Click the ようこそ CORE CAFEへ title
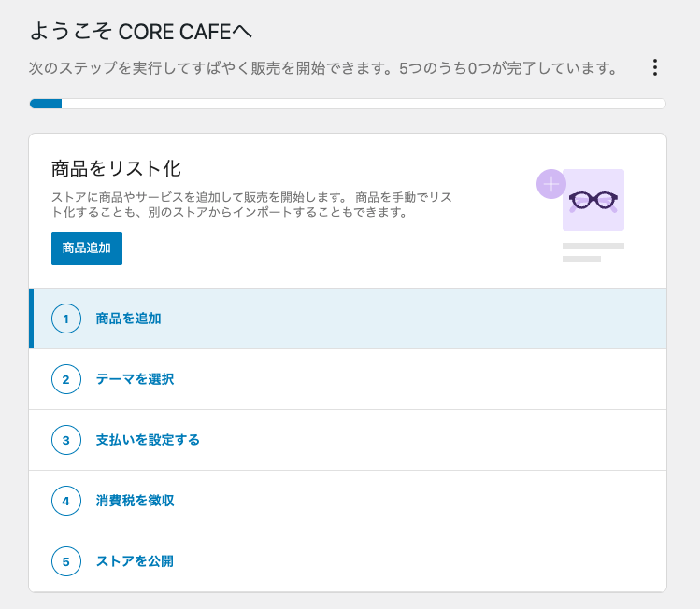 click(x=141, y=32)
